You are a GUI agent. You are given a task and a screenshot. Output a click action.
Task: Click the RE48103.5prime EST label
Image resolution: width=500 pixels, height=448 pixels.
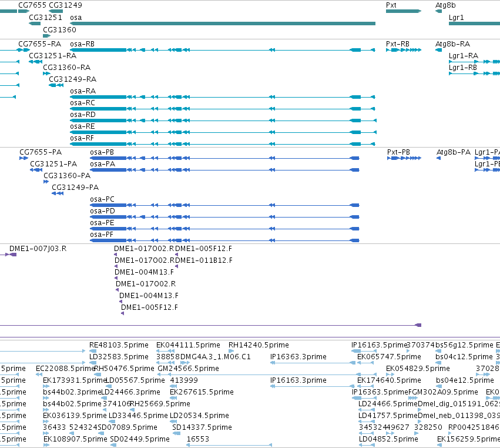pos(119,345)
